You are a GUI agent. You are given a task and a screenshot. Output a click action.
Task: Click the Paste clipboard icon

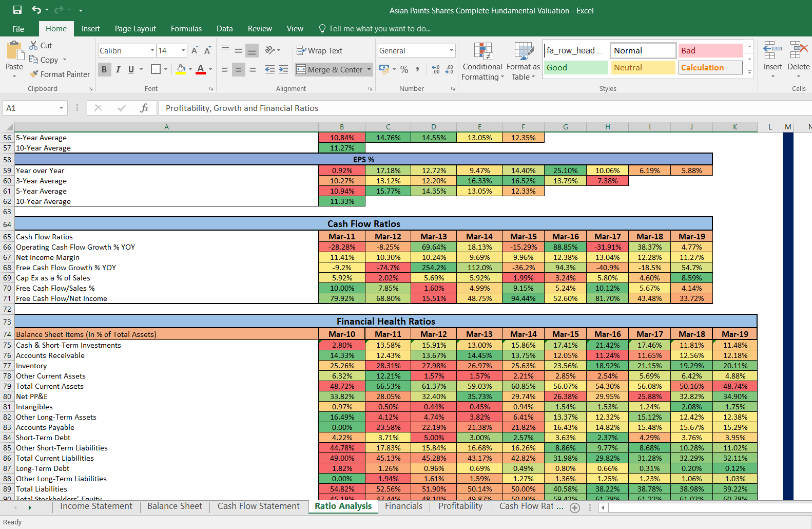click(14, 51)
